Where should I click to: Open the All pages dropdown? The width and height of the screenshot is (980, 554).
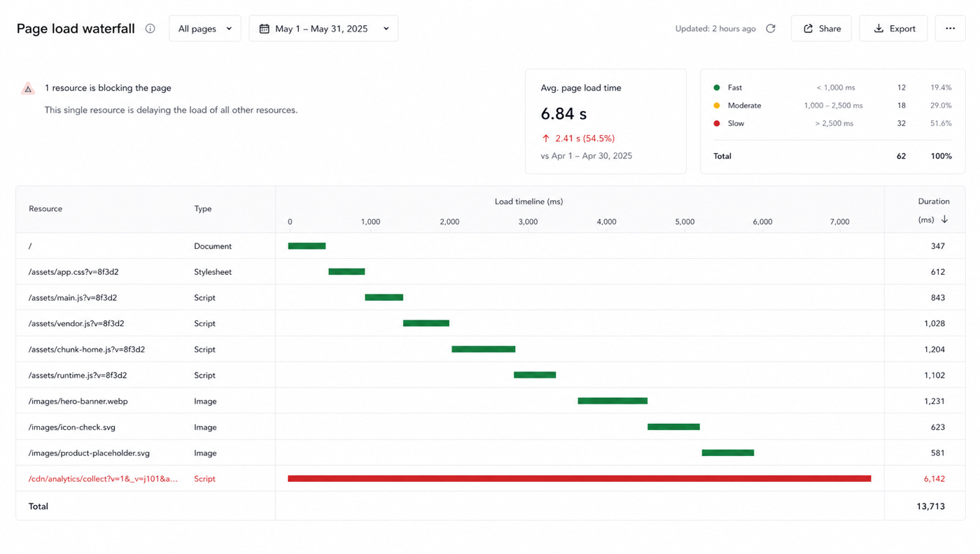205,29
